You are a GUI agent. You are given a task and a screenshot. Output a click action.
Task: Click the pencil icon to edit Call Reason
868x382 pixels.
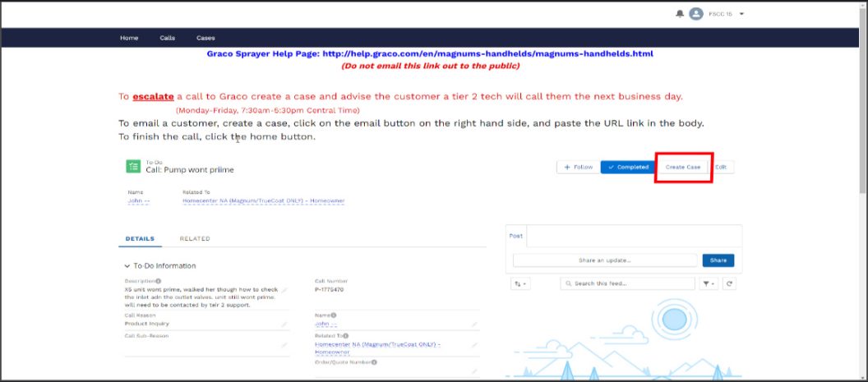[284, 324]
